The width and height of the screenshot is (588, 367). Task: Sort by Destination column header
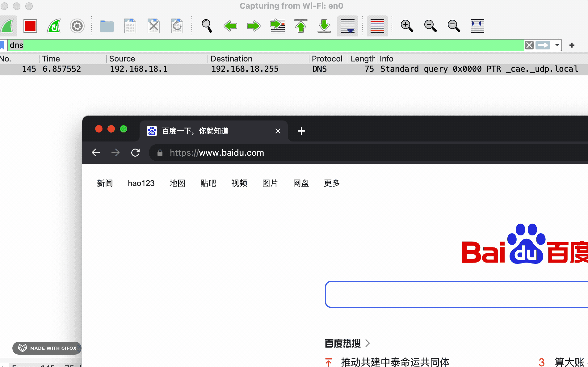(258, 59)
